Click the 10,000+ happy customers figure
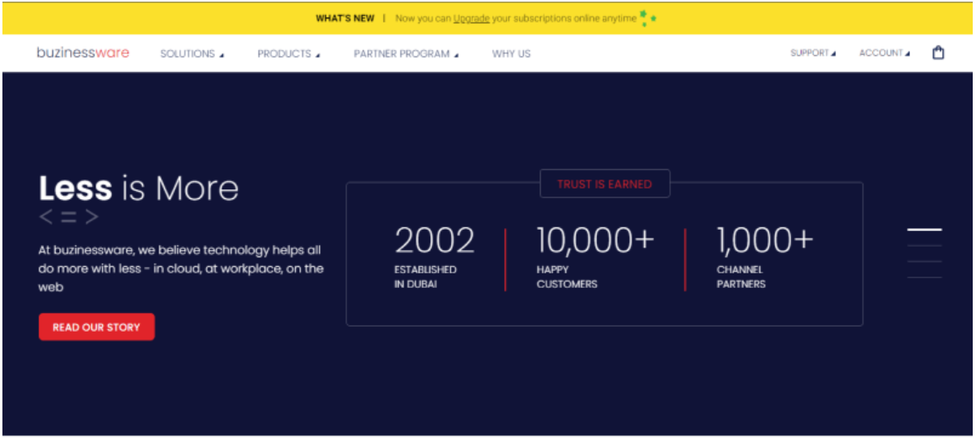The image size is (980, 440). (x=595, y=240)
